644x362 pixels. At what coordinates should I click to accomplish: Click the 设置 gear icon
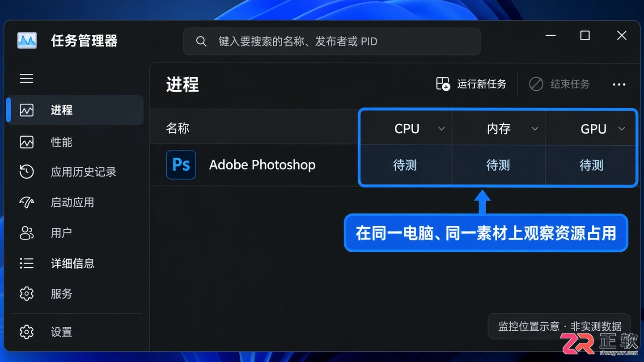pyautogui.click(x=26, y=332)
